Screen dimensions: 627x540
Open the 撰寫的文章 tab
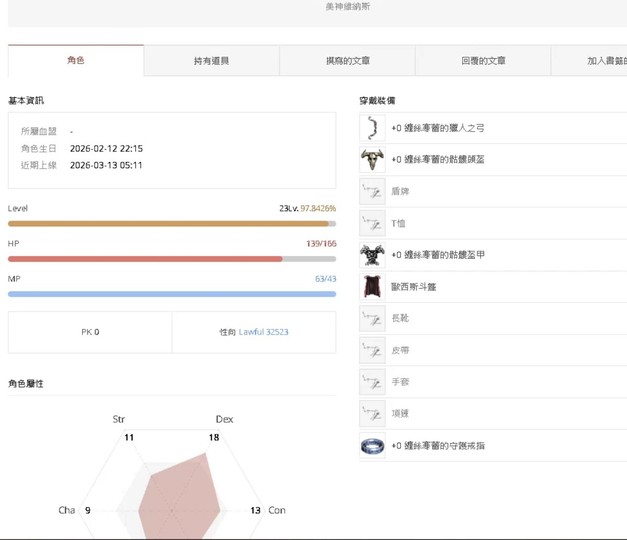(x=347, y=61)
